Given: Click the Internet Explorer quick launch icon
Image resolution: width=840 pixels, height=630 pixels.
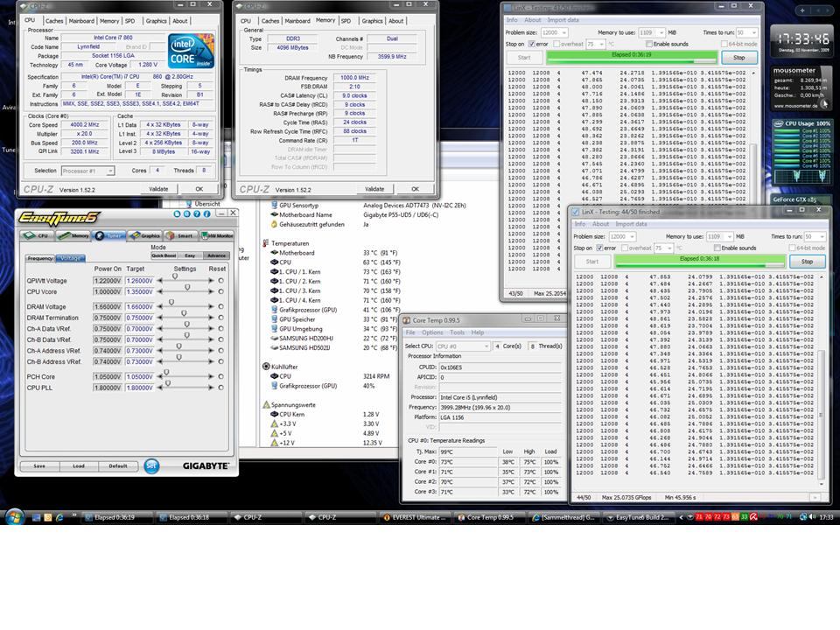Looking at the screenshot, I should pyautogui.click(x=59, y=517).
